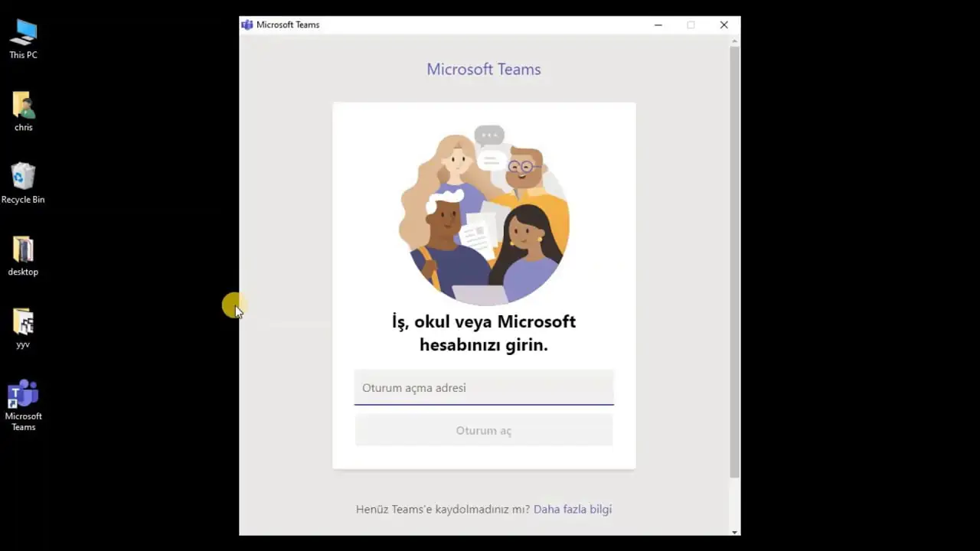Click the 'İş, okul veya Microsoft hesabınızı girin.' heading
The image size is (980, 551).
tap(484, 333)
